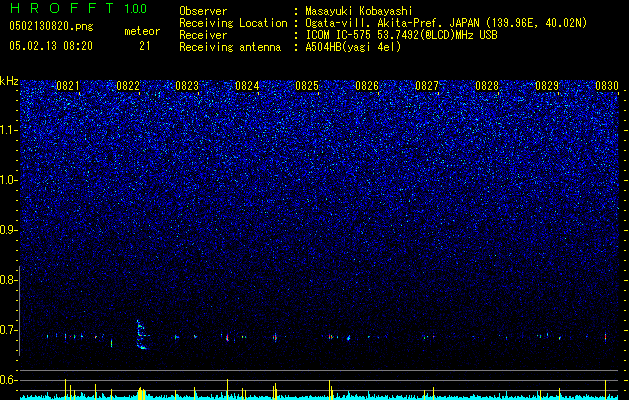
Task: Click the 0821 time marker label
Action: tap(68, 86)
